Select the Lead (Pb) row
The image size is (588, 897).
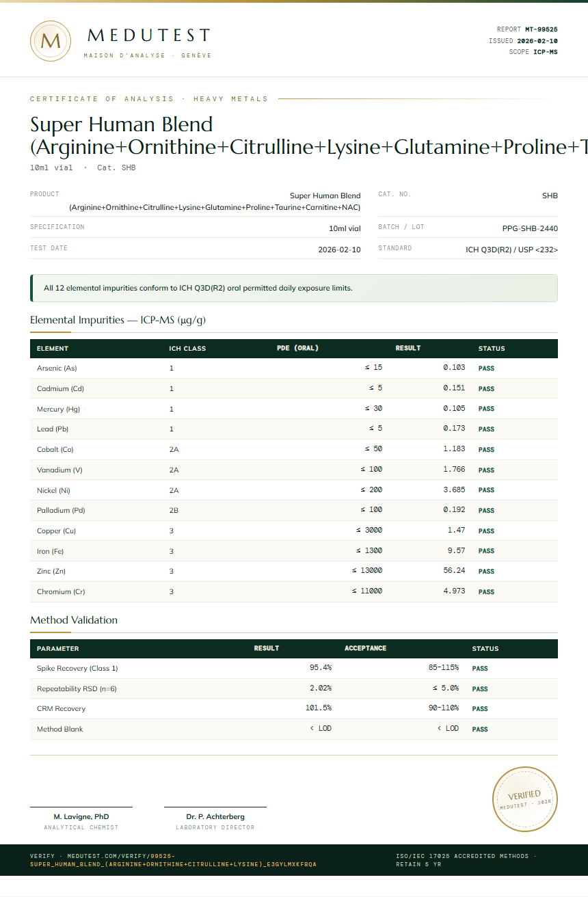coord(294,429)
